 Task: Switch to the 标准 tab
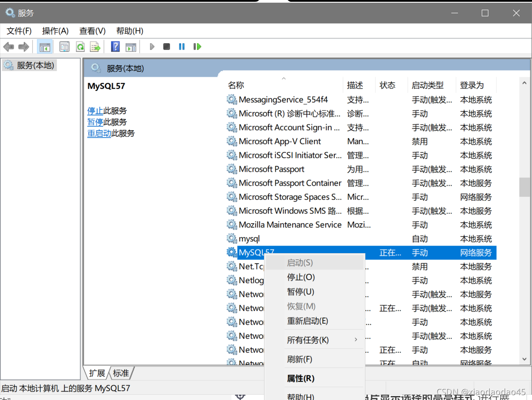click(121, 373)
